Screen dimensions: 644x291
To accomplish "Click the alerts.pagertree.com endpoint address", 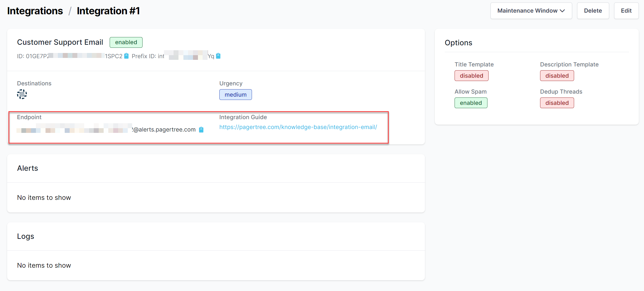I will (x=164, y=130).
